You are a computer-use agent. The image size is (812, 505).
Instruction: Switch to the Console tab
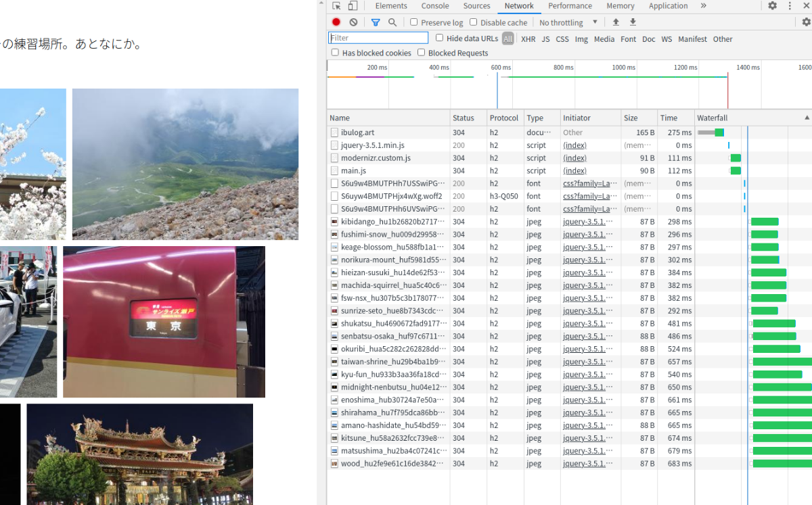435,6
